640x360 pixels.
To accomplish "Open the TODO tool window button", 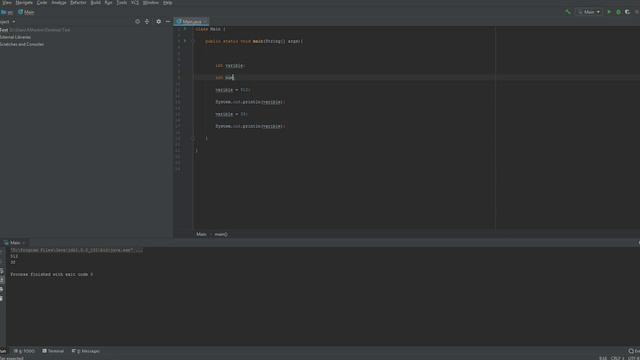I will click(x=24, y=351).
